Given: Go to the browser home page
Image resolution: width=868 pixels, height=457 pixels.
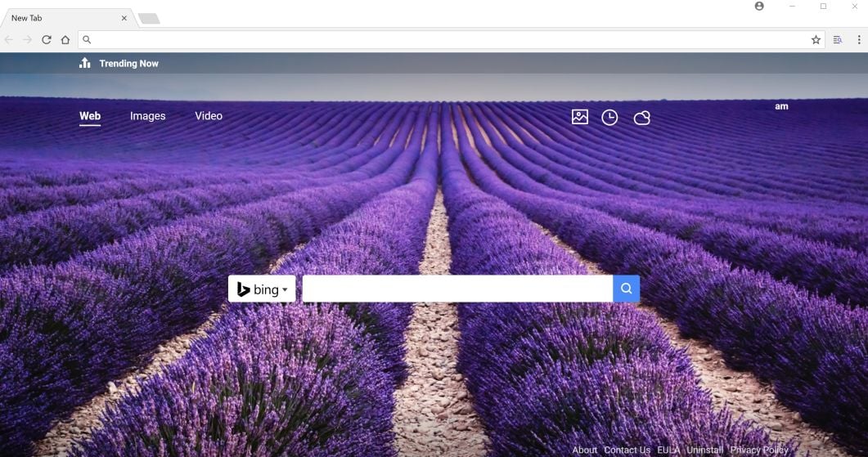Looking at the screenshot, I should click(65, 39).
